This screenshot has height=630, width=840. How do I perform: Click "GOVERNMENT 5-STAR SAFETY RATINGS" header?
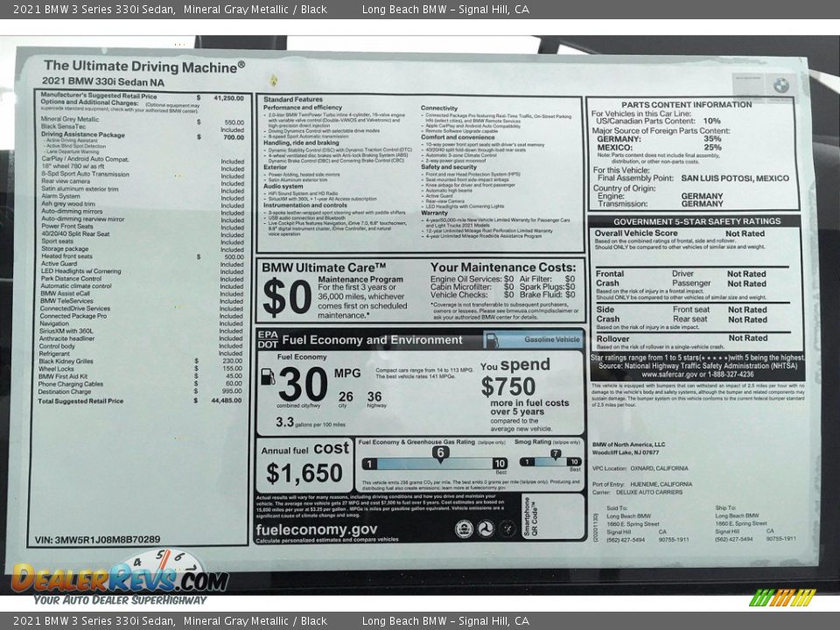[697, 221]
